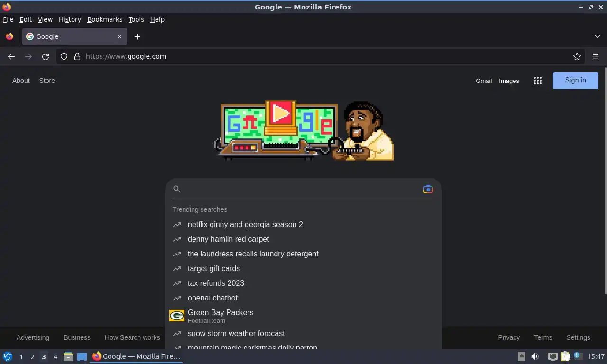Screen dimensions: 607x364
Task: Open the Tools menu
Action: click(136, 19)
